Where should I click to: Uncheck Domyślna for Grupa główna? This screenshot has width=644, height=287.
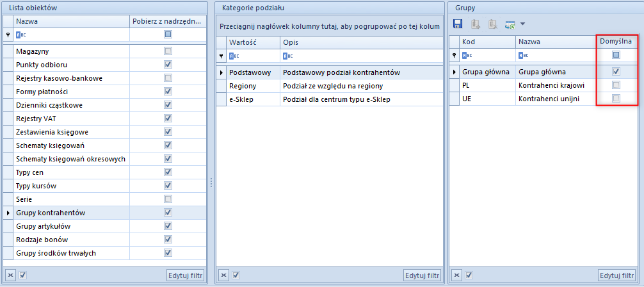616,72
